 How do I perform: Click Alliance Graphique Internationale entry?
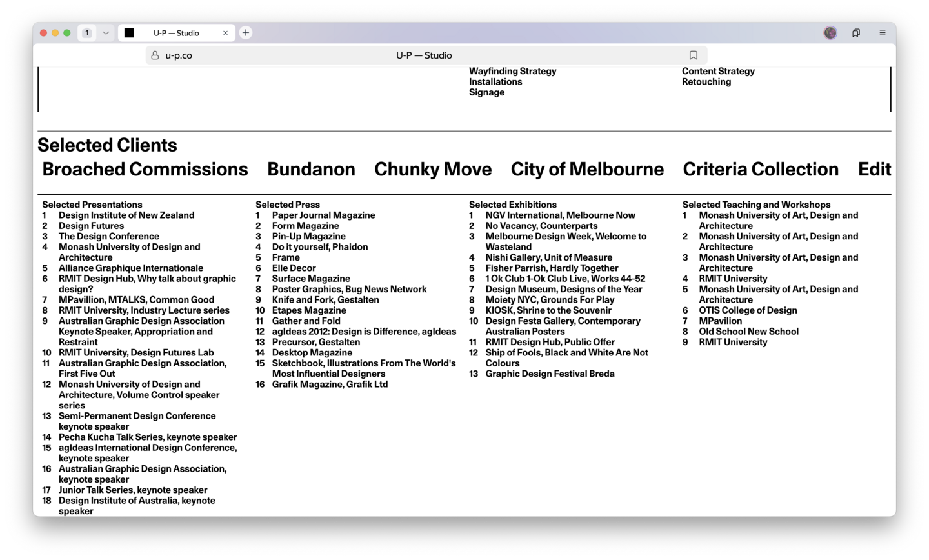(131, 268)
